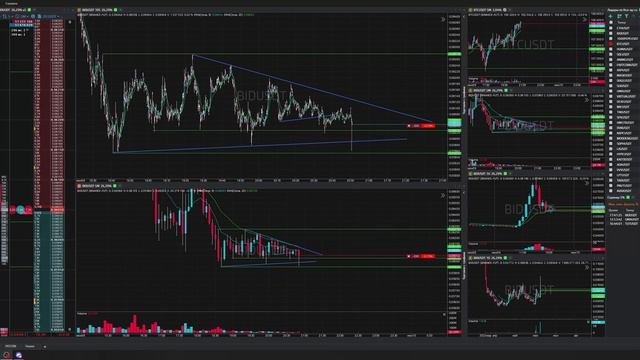Open blue-purple app icon in taskbar

pos(19,355)
